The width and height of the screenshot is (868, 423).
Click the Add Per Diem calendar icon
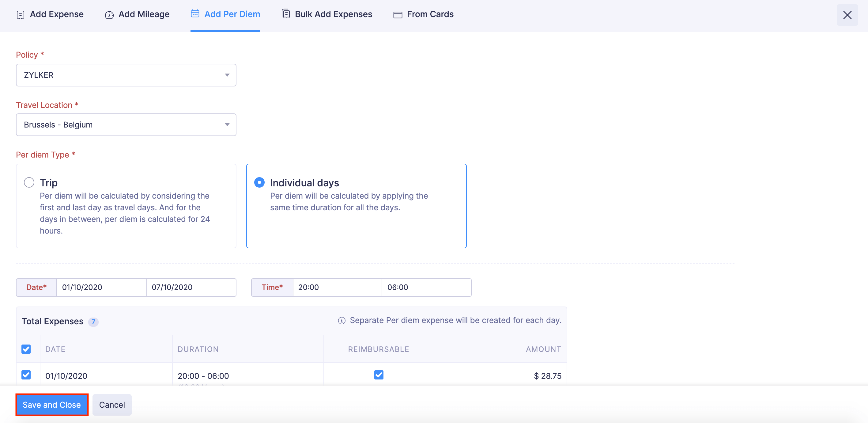(195, 13)
